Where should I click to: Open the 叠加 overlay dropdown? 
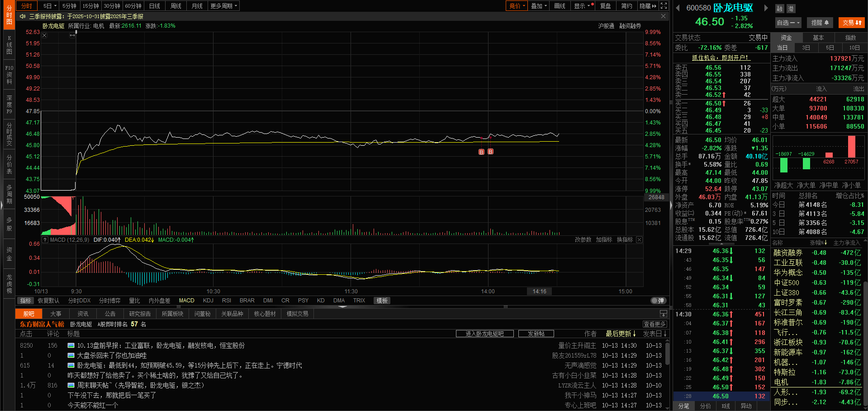[x=539, y=6]
